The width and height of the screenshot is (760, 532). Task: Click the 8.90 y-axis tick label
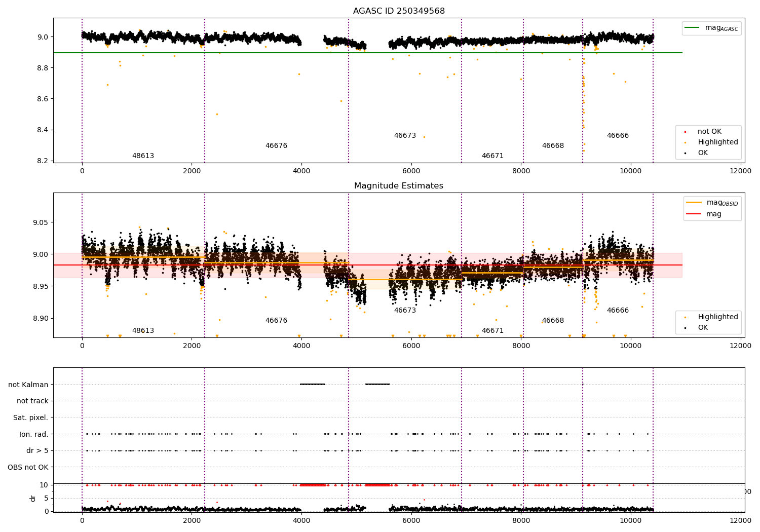point(41,319)
